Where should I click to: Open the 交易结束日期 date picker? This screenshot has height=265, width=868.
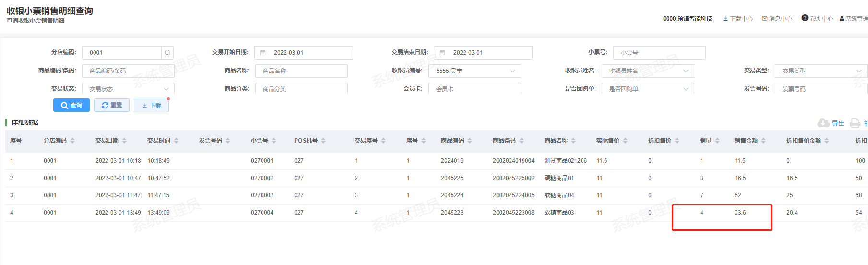click(483, 53)
